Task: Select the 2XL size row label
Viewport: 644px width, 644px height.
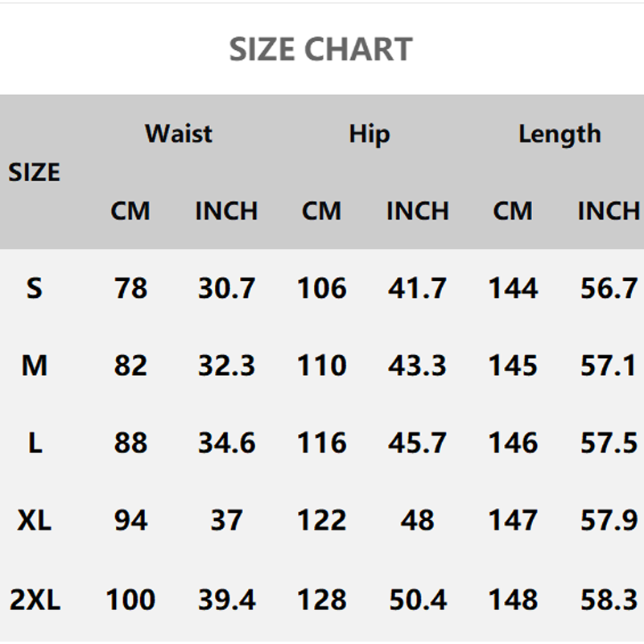Action: tap(35, 599)
